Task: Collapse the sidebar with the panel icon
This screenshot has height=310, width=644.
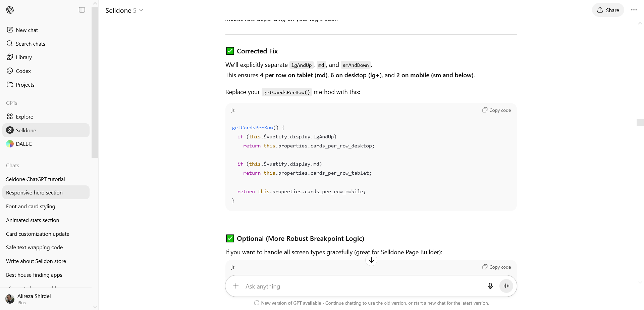Action: (82, 10)
